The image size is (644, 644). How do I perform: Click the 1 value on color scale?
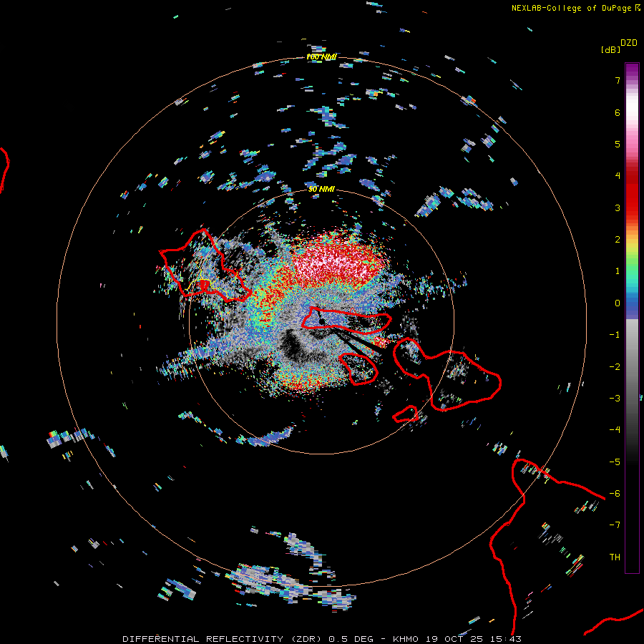tap(618, 271)
